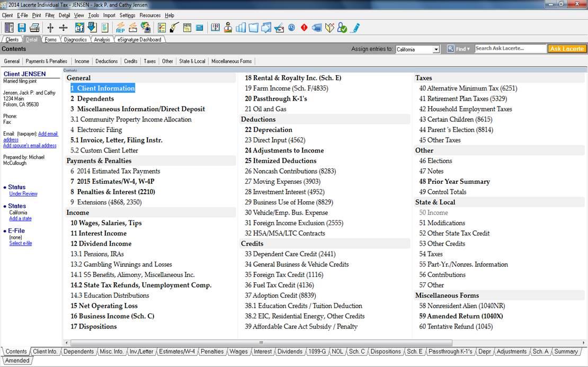This screenshot has height=367, width=588.
Task: Click the blue pen eSignature icon
Action: [x=355, y=28]
